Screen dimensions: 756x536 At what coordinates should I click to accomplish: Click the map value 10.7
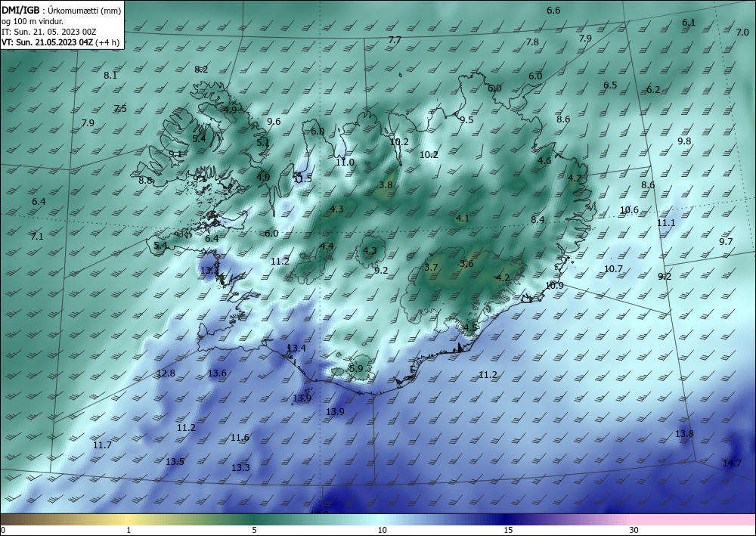point(613,269)
